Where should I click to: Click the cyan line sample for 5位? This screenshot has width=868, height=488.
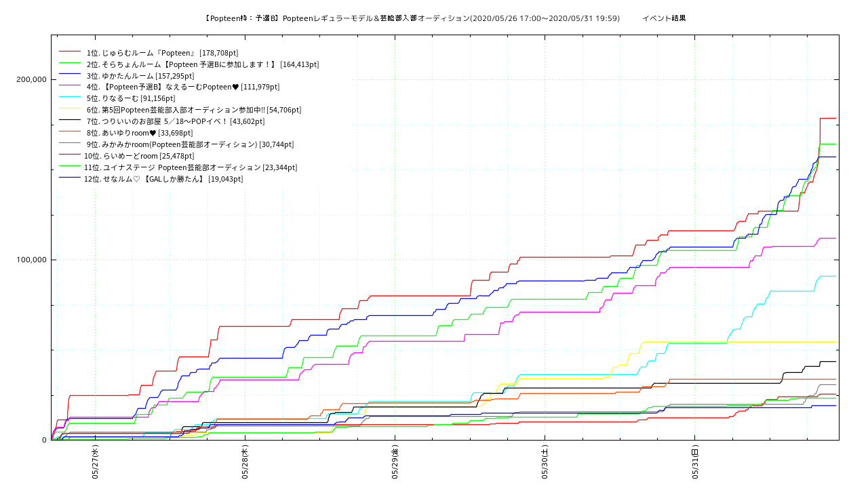point(71,98)
